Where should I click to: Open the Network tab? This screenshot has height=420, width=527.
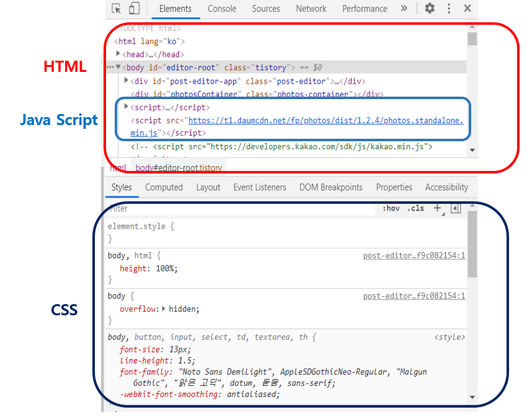(311, 9)
